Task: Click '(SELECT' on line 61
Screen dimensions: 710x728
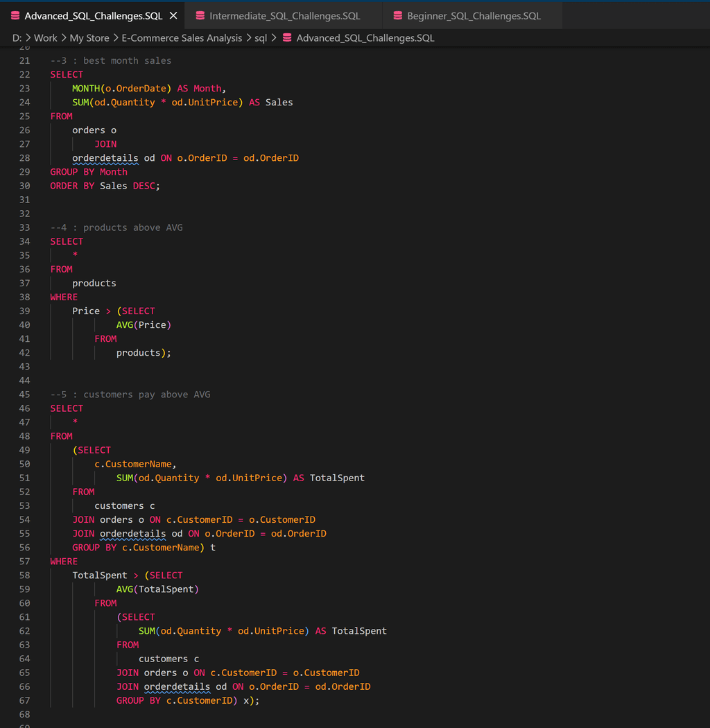Action: point(136,618)
